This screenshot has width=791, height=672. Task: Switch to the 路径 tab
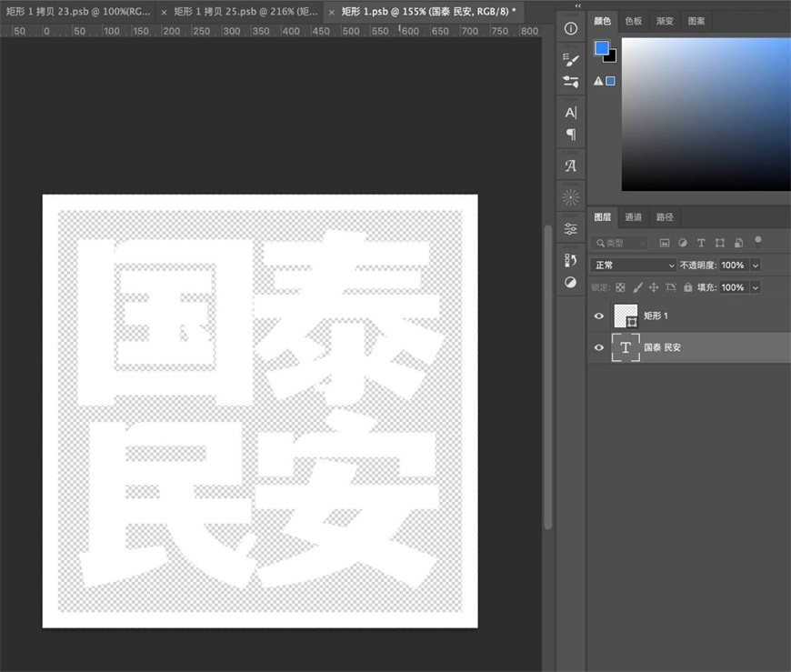tap(665, 217)
